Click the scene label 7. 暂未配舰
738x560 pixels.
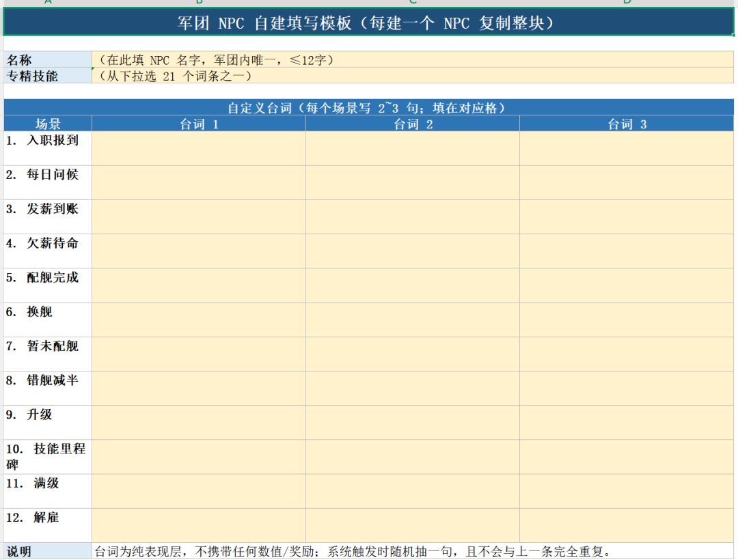(48, 354)
